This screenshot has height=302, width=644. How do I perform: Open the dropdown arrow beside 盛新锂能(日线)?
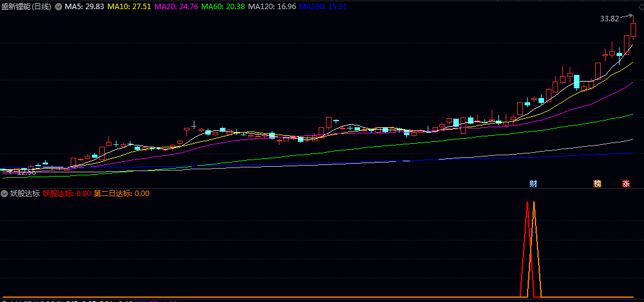click(58, 7)
